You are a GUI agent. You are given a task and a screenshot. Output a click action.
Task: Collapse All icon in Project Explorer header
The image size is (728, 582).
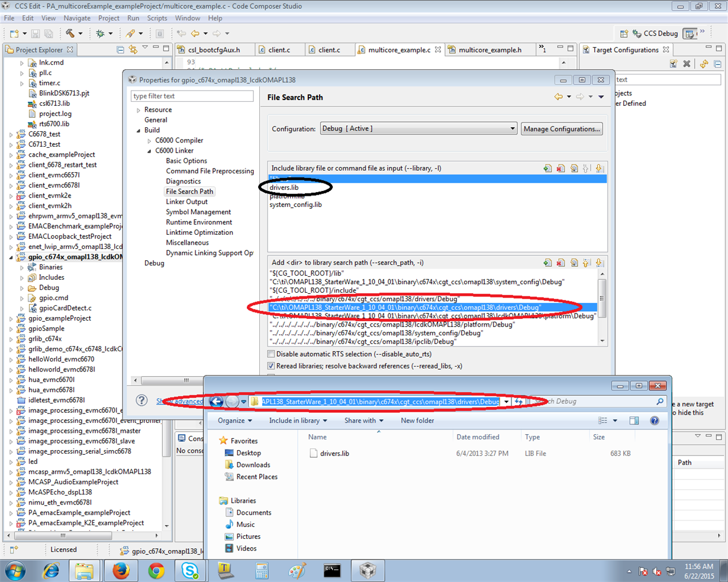(x=121, y=50)
